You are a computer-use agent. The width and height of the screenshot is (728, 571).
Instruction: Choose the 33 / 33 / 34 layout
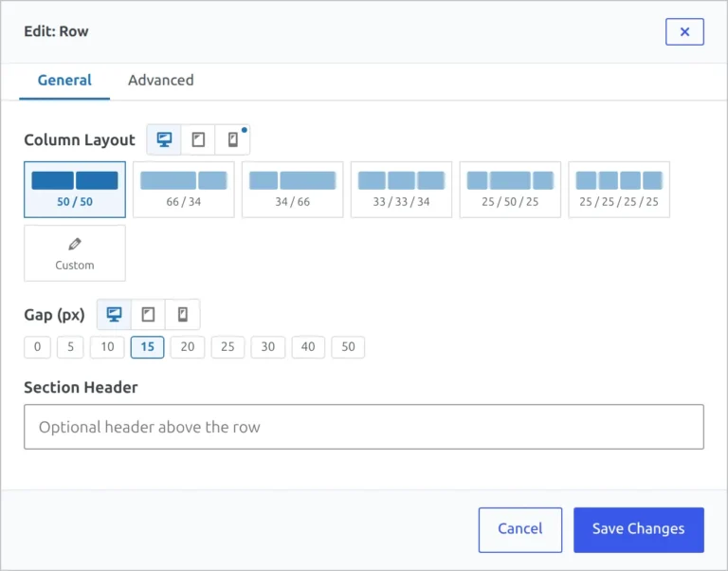point(401,189)
